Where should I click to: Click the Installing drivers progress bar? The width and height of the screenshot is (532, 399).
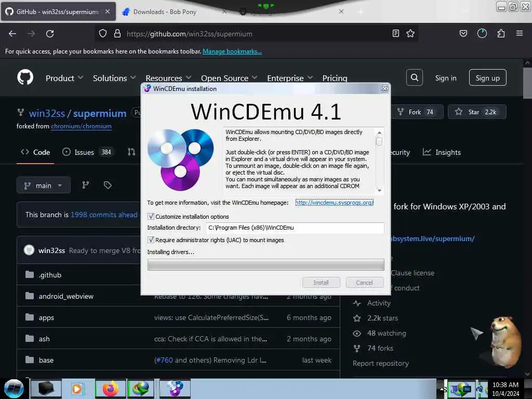point(265,264)
